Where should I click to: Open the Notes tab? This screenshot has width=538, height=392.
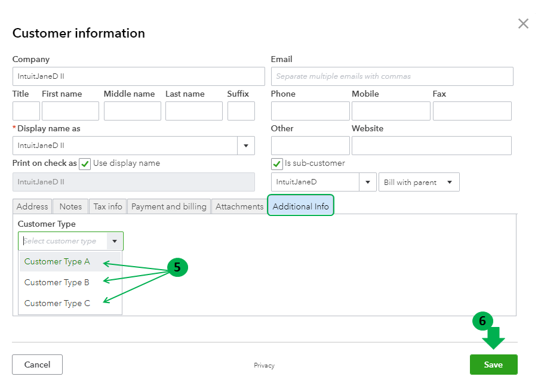tap(70, 206)
